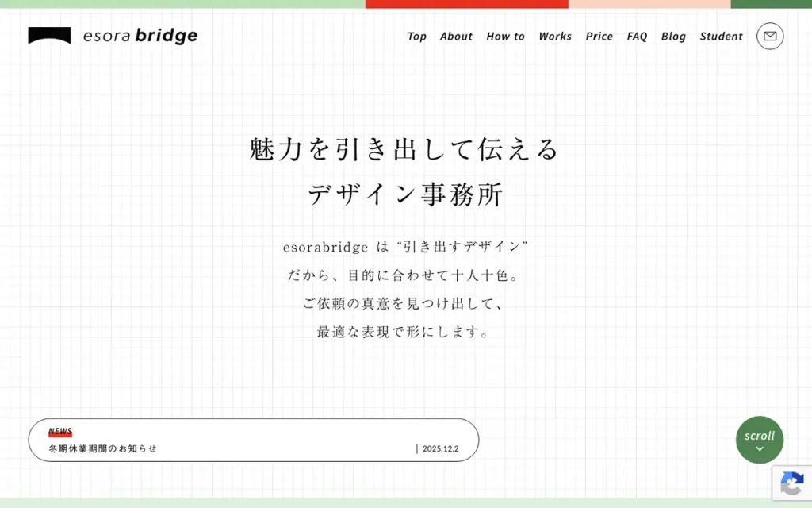Viewport: 812px width, 508px height.
Task: Click the text esorabridge は "引き出すデザイン"
Action: (405, 247)
